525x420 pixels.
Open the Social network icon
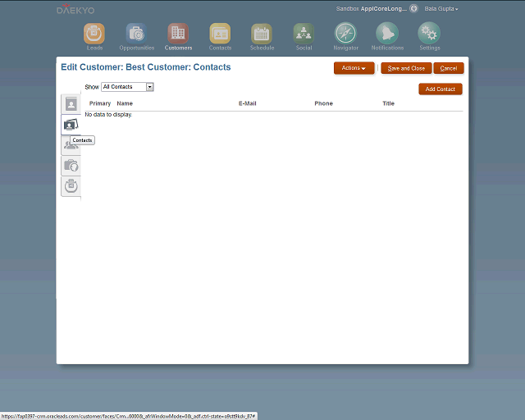pos(304,33)
